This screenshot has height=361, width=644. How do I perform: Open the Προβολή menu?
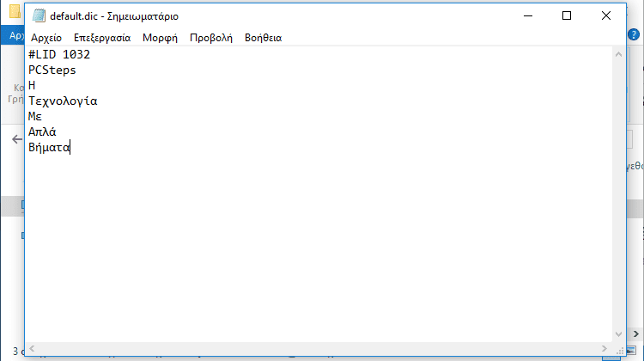[210, 38]
